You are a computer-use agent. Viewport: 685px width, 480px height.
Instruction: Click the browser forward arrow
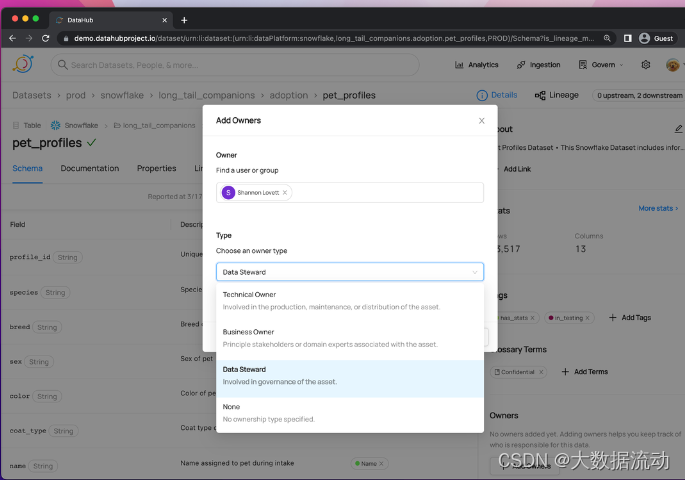[29, 38]
